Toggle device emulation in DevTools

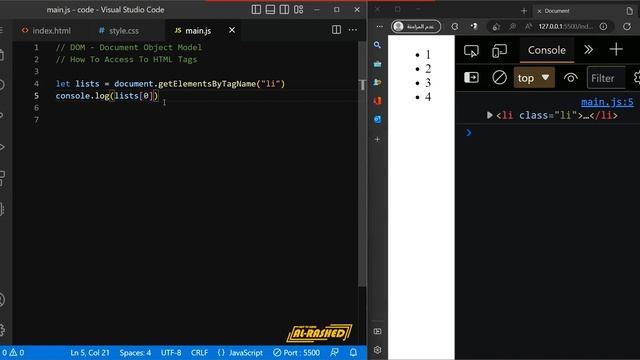pyautogui.click(x=499, y=51)
